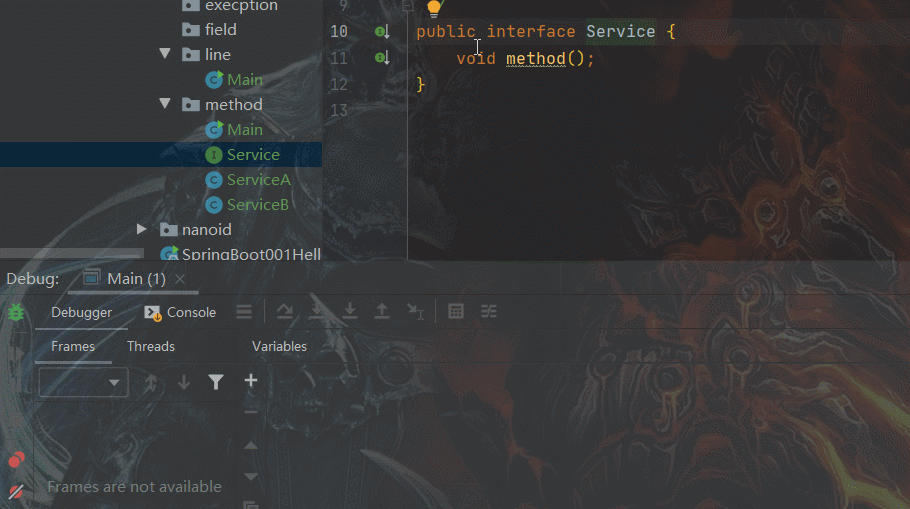Click the code folding marker near line 9

407,6
